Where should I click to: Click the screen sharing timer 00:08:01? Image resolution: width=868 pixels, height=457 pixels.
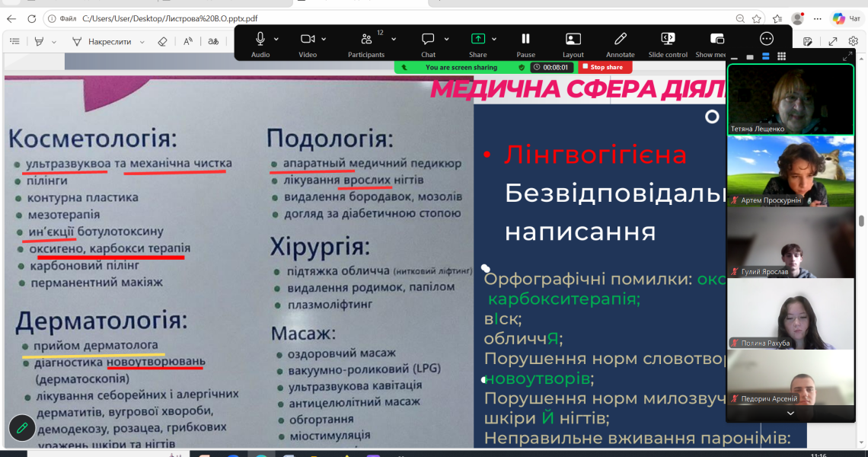(x=552, y=67)
